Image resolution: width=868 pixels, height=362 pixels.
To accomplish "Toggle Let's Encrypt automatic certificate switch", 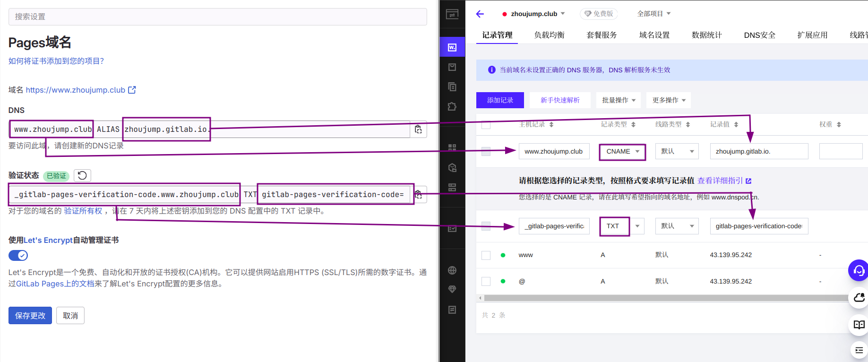I will coord(18,256).
